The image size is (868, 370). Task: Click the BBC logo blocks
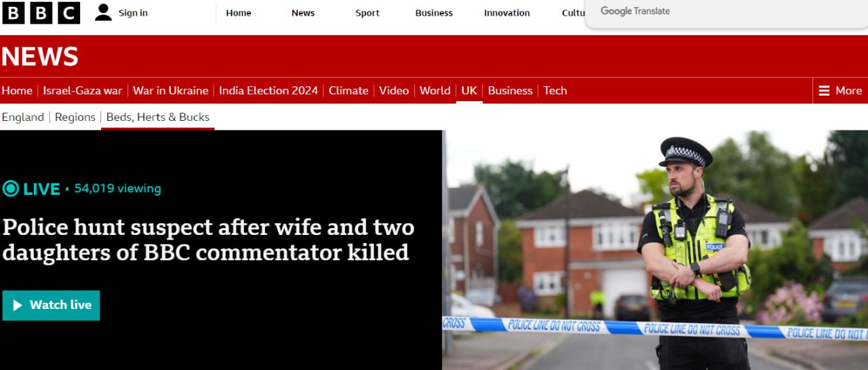point(41,13)
